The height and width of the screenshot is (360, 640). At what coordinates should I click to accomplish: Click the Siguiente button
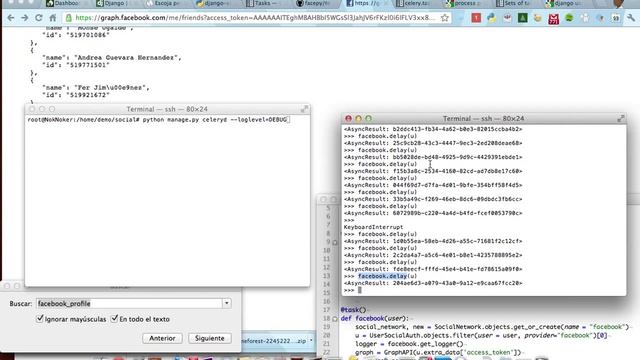click(209, 338)
